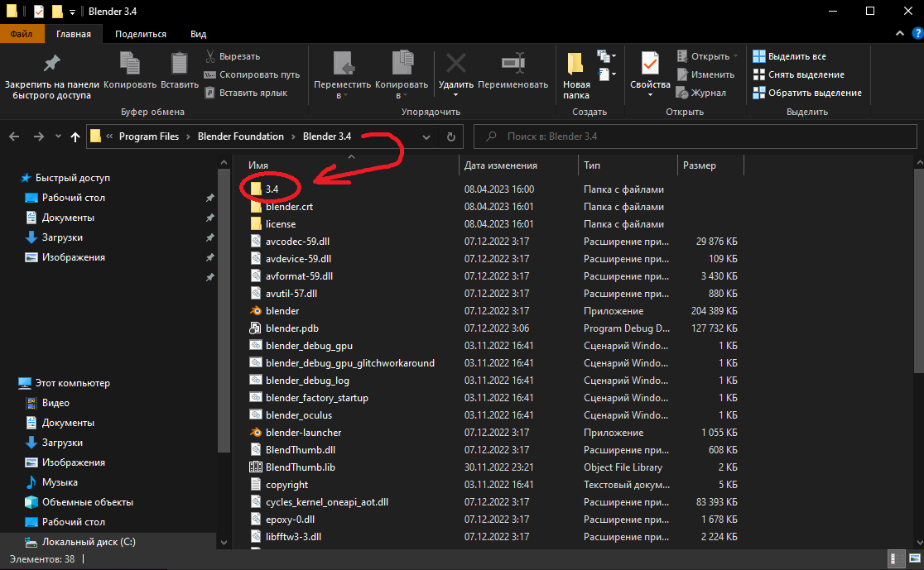The image size is (924, 570).
Task: Click the search box for Blender 3.4
Action: pos(695,137)
